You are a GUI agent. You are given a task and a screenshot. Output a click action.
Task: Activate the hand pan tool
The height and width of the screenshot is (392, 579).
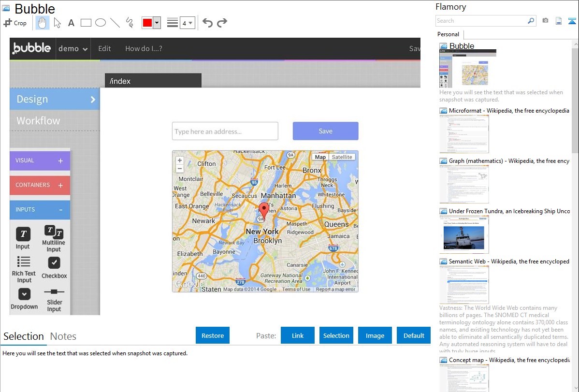(x=43, y=23)
